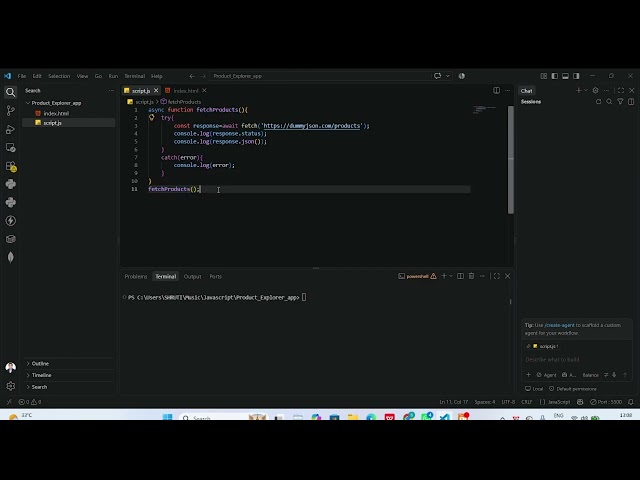The height and width of the screenshot is (480, 640).
Task: Click Default permissions in chat
Action: click(573, 389)
